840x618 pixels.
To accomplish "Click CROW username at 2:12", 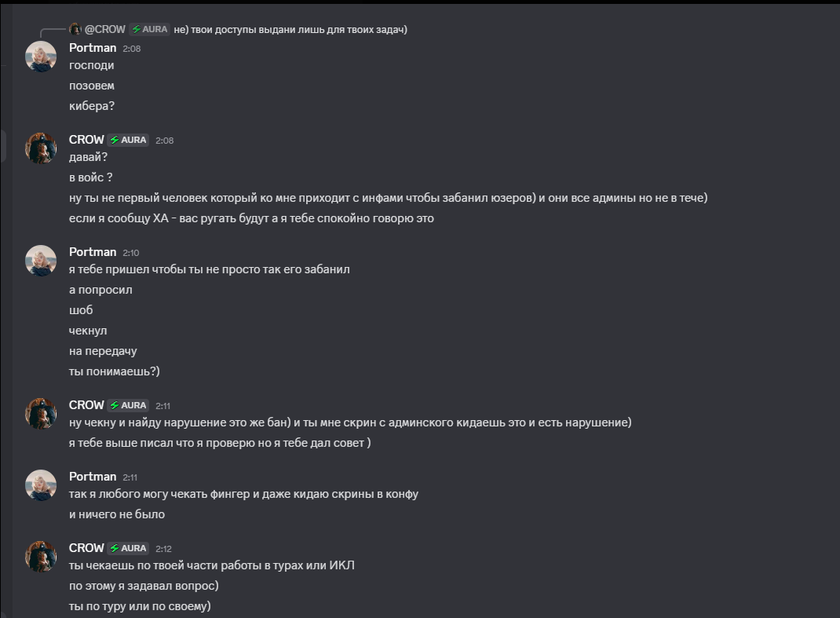I will pos(86,548).
